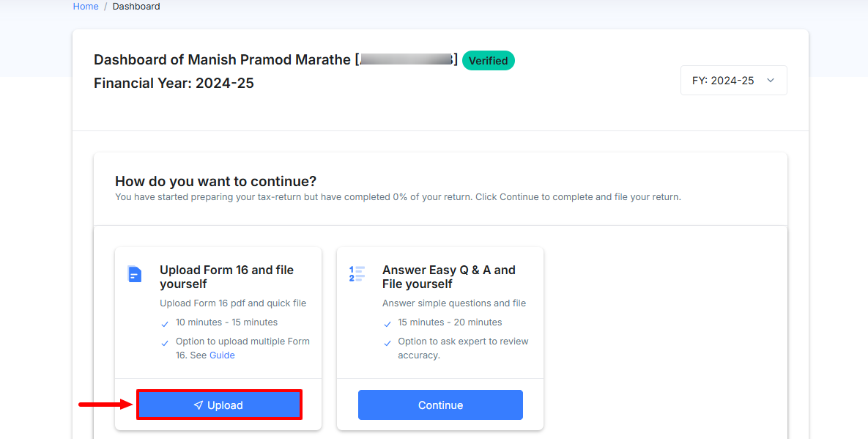Click the blue Upload button
Screen dimensions: 868x439
pyautogui.click(x=219, y=405)
